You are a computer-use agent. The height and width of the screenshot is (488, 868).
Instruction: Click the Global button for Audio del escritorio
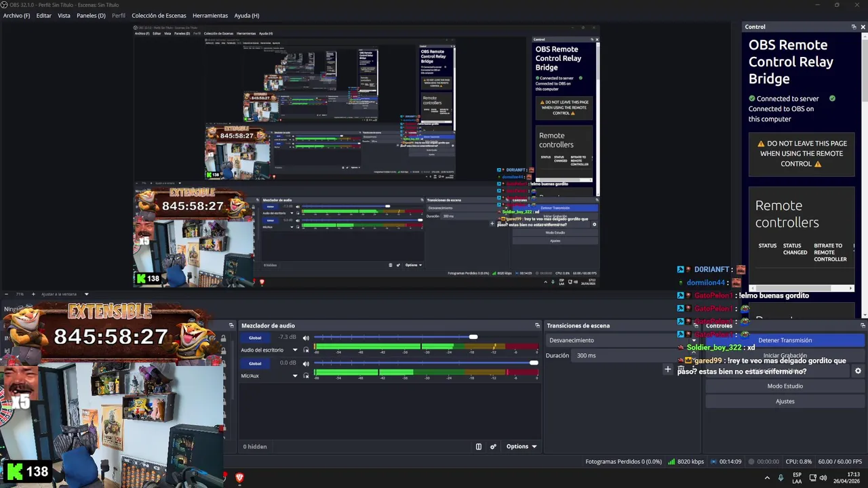coord(255,338)
